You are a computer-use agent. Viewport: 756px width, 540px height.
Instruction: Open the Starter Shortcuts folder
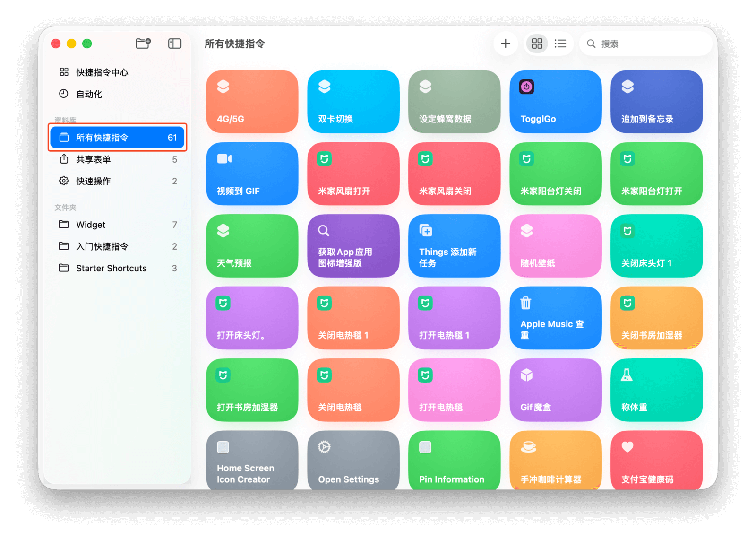(111, 268)
